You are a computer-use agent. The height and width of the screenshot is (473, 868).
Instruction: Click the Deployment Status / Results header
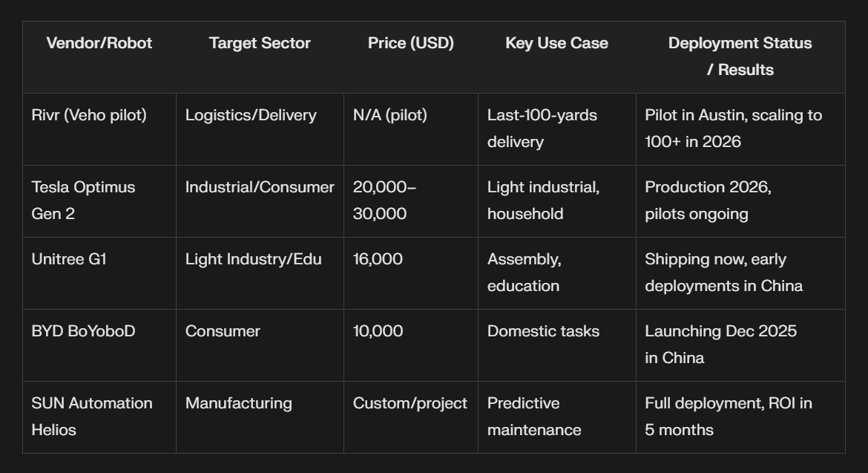click(740, 56)
